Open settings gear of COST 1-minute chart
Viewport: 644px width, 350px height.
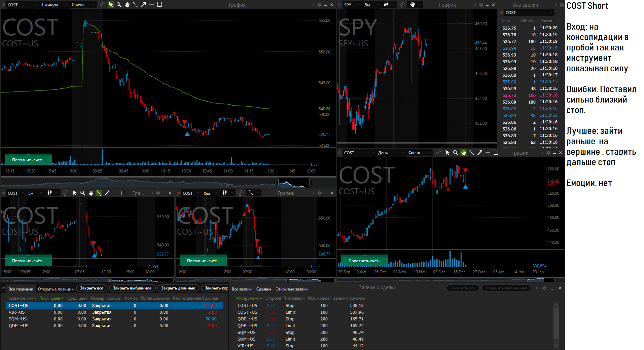[320, 5]
